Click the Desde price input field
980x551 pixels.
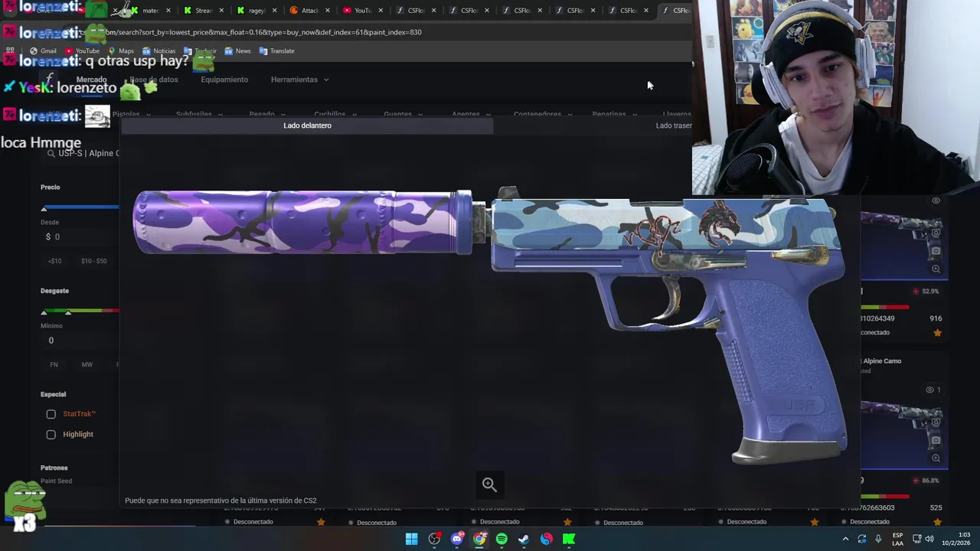tap(80, 237)
